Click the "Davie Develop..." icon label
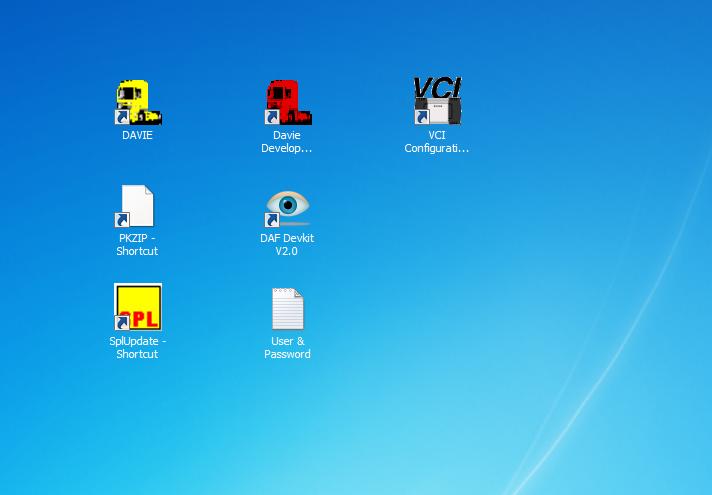The height and width of the screenshot is (495, 712). [x=287, y=142]
